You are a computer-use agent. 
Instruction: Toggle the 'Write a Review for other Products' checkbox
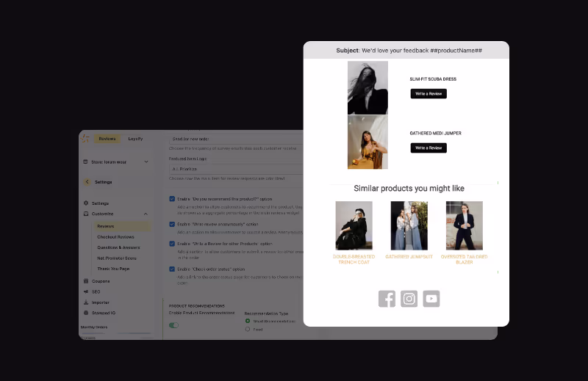click(x=172, y=244)
